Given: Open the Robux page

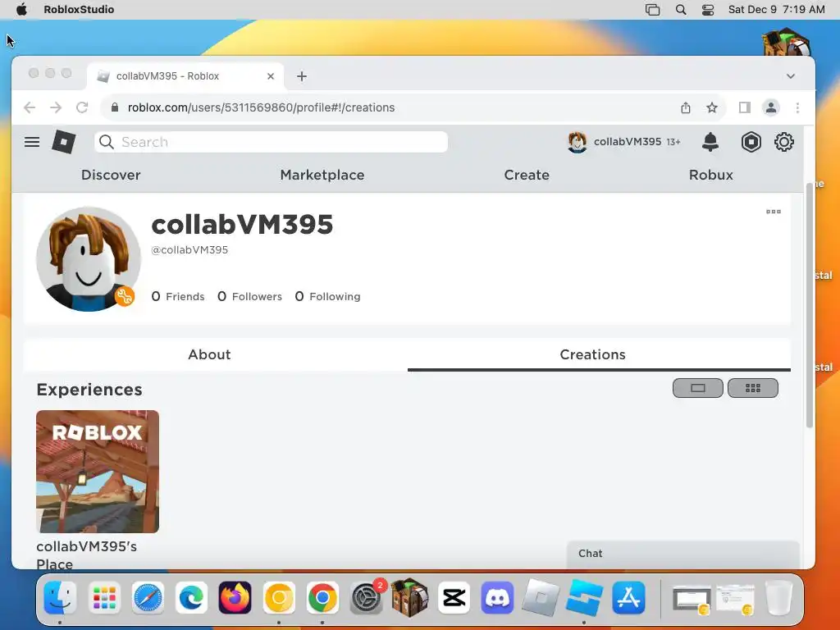Looking at the screenshot, I should 711,175.
